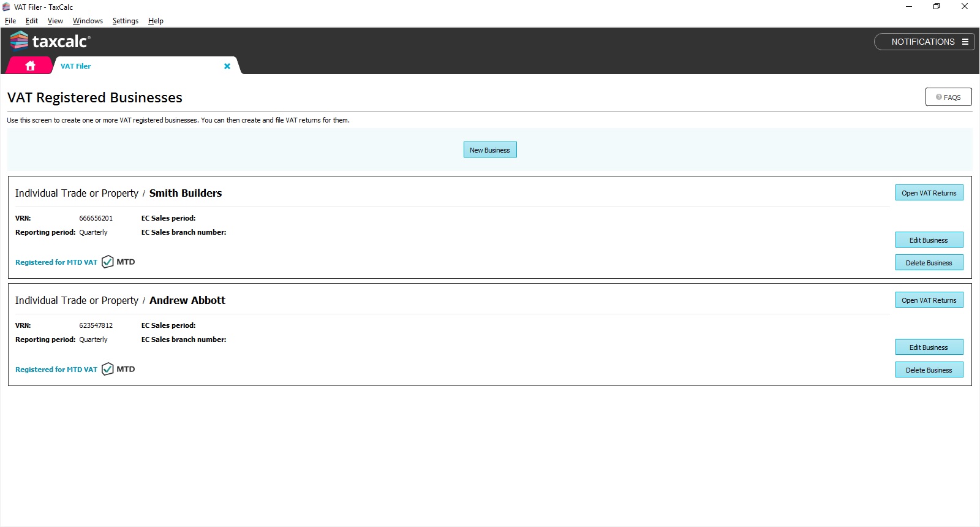Screen dimensions: 980x527
Task: Open the Windows menu
Action: [88, 21]
